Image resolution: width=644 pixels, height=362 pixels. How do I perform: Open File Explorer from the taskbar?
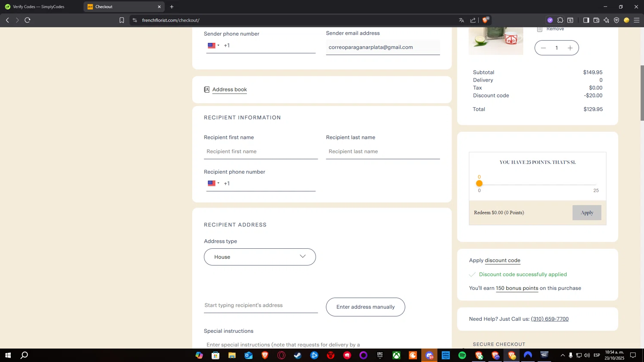[x=232, y=355]
